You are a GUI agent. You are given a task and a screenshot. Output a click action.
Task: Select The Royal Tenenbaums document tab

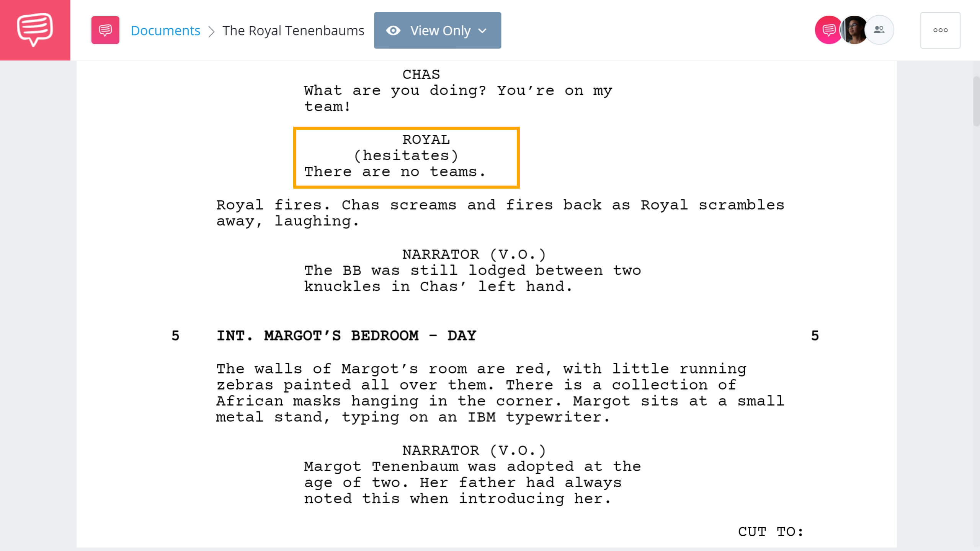293,30
